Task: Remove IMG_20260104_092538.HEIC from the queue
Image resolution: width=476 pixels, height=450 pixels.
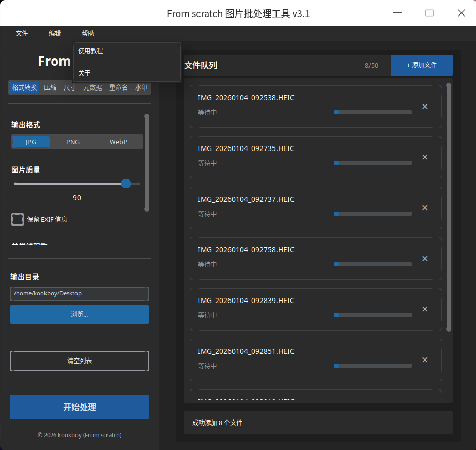Action: click(x=425, y=107)
